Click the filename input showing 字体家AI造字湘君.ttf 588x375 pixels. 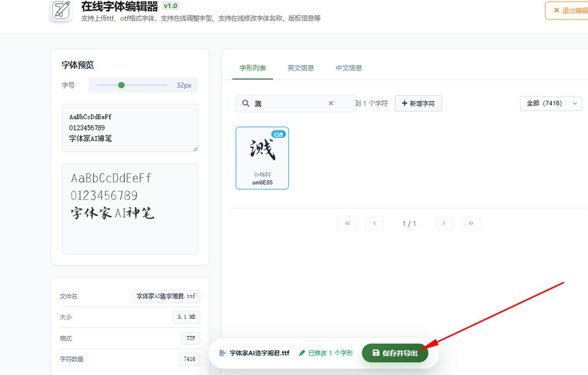[x=166, y=296]
